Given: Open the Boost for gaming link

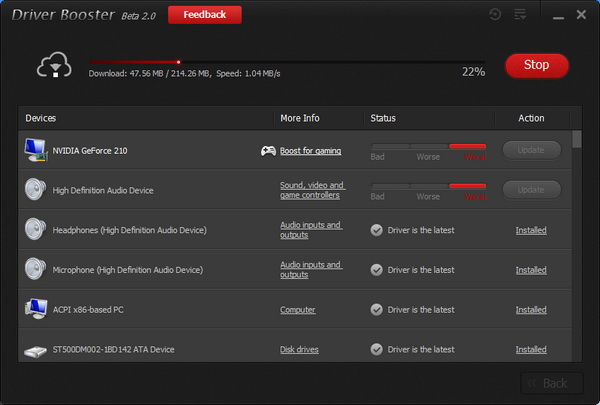Looking at the screenshot, I should click(x=310, y=151).
